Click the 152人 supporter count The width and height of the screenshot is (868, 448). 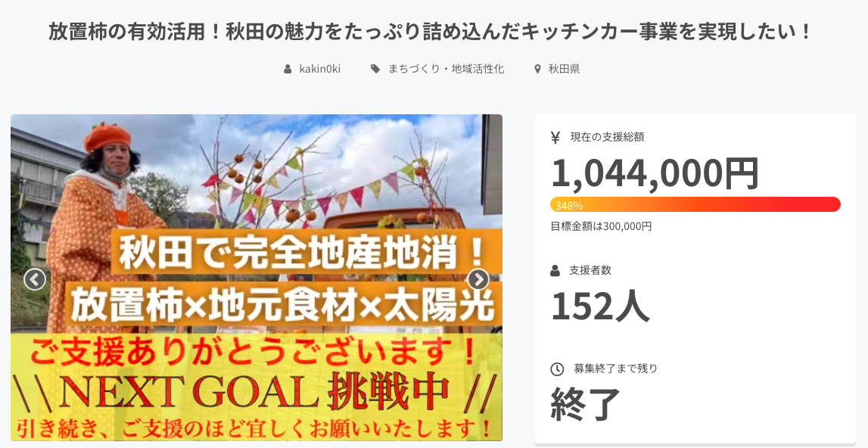click(600, 306)
